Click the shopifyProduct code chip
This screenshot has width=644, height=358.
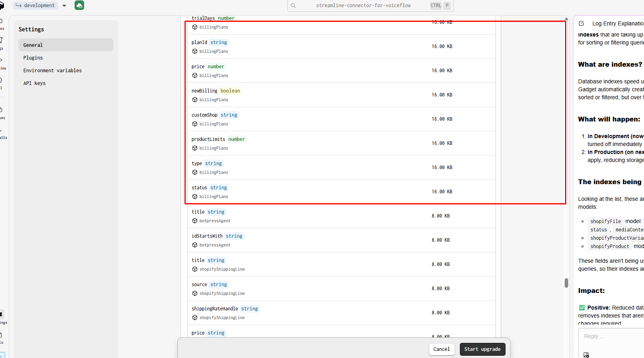(609, 246)
